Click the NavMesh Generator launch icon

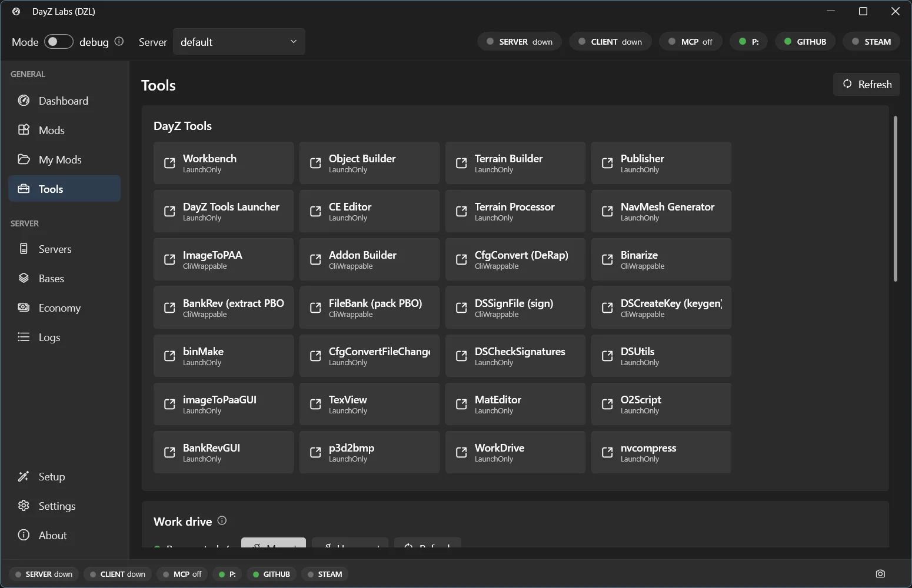pyautogui.click(x=607, y=211)
